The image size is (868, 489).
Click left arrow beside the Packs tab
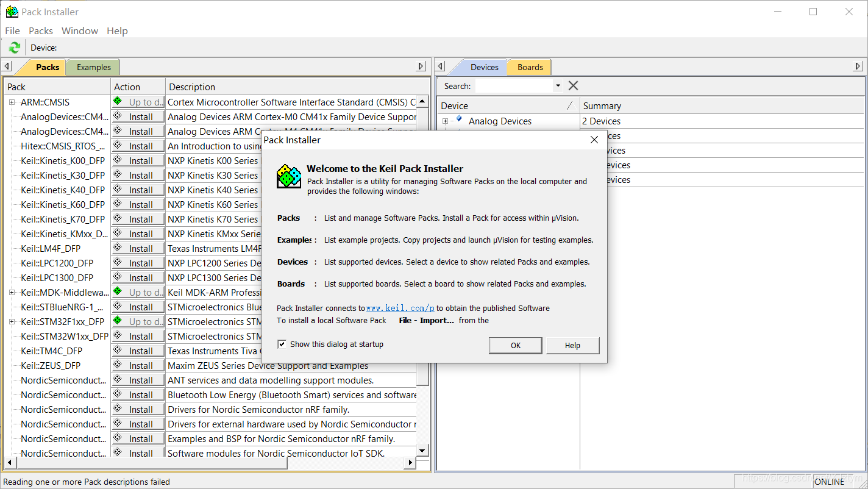7,66
